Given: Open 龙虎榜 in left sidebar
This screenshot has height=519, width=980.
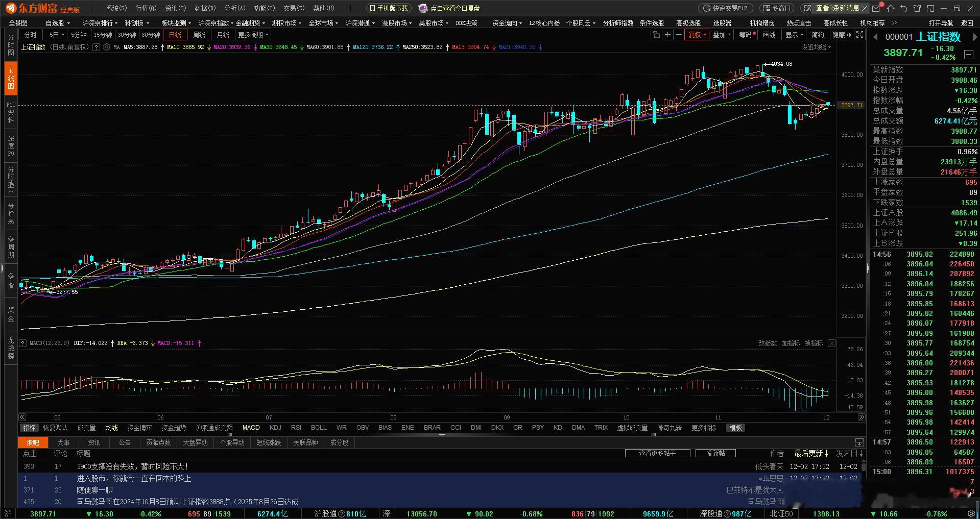Looking at the screenshot, I should tap(11, 348).
